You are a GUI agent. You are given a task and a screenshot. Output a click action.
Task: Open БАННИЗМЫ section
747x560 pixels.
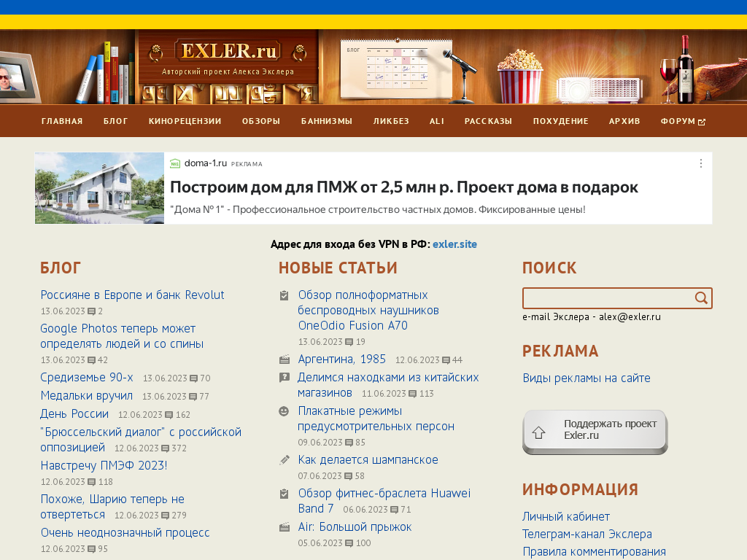click(327, 121)
